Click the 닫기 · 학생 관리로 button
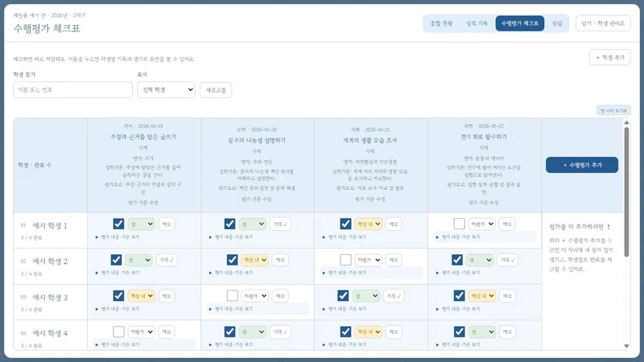 click(x=603, y=23)
